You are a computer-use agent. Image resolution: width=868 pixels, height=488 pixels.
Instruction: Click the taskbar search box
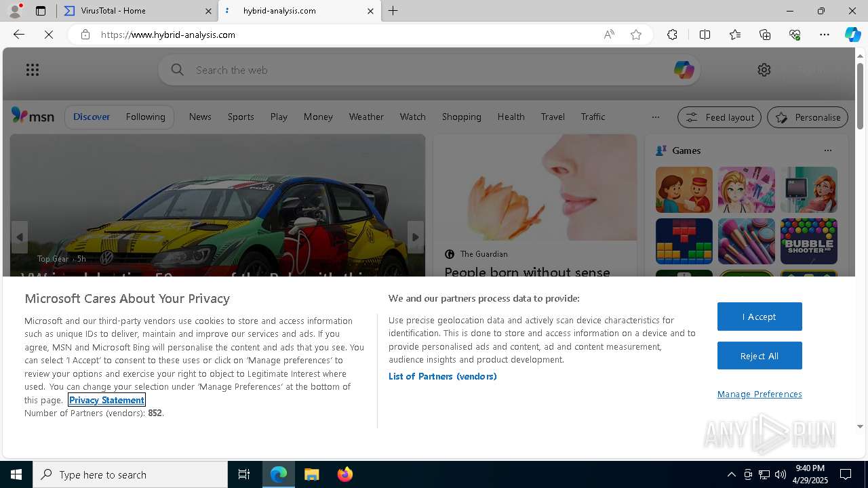(x=130, y=474)
